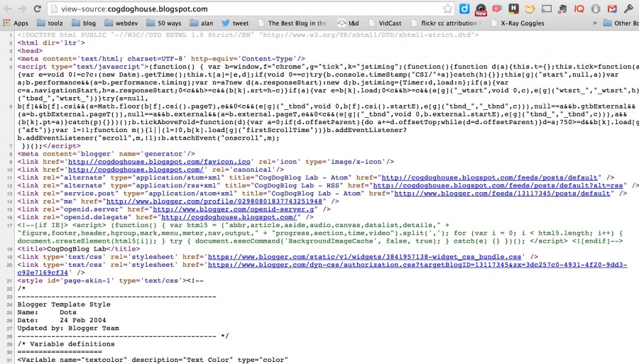The image size is (639, 364).
Task: Click the address bar with view-source URL
Action: (x=241, y=9)
